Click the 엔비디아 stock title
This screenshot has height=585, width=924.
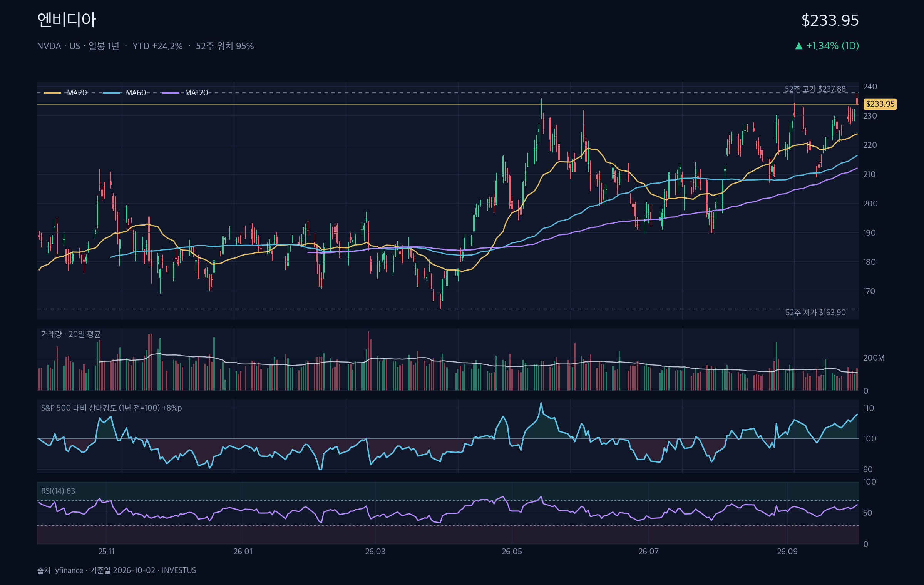67,20
